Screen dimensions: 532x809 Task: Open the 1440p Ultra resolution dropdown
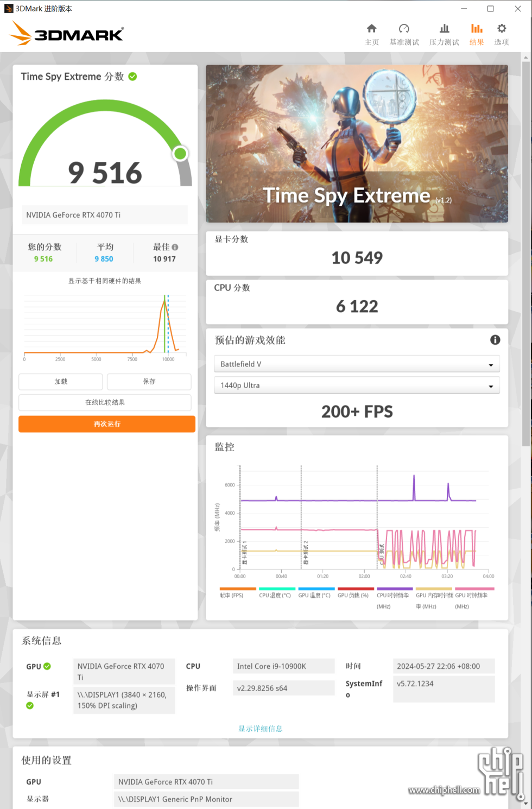coord(357,385)
